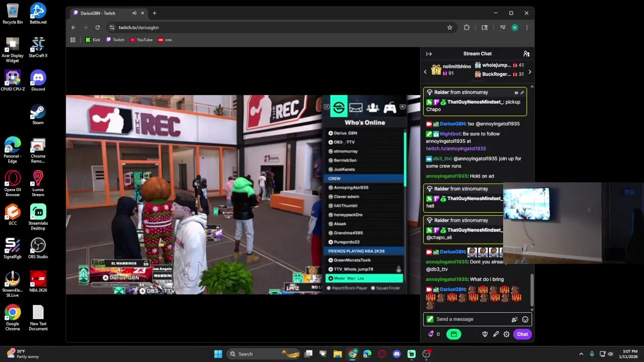Open the Shield Mode icon
This screenshot has width=644, height=362.
(485, 334)
